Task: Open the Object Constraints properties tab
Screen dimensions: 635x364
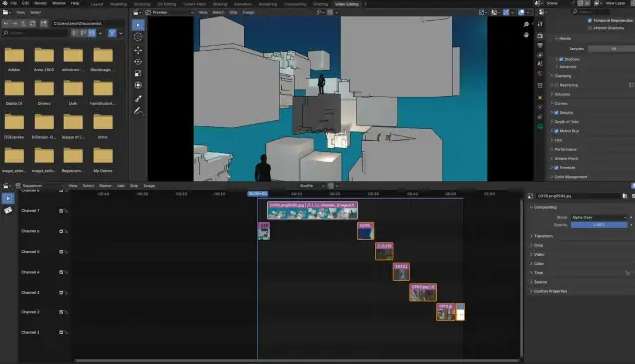Action: click(x=540, y=117)
